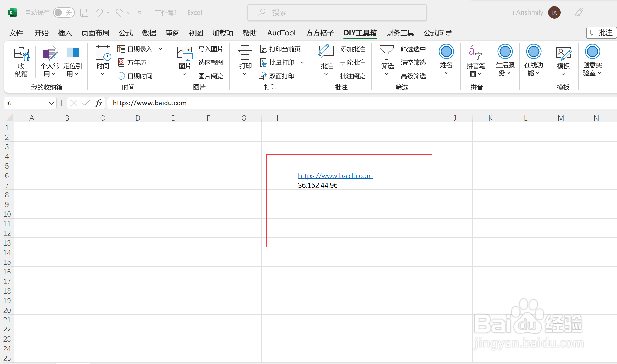Select cell containing 36.152.44.96
The height and width of the screenshot is (364, 617).
click(367, 186)
